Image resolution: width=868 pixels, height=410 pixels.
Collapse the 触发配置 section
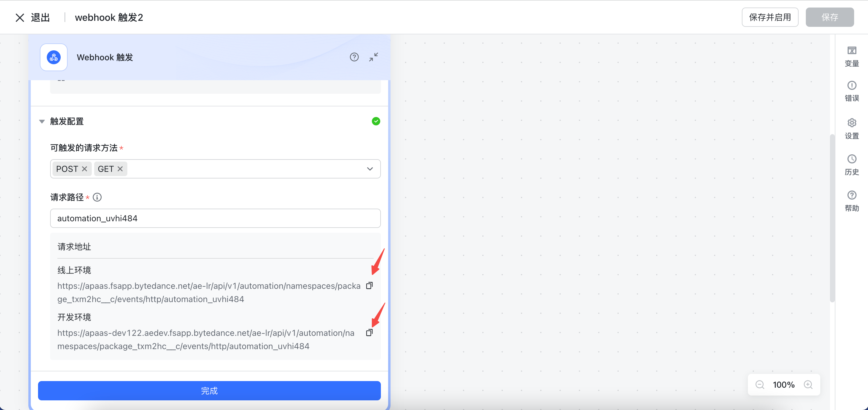point(42,121)
